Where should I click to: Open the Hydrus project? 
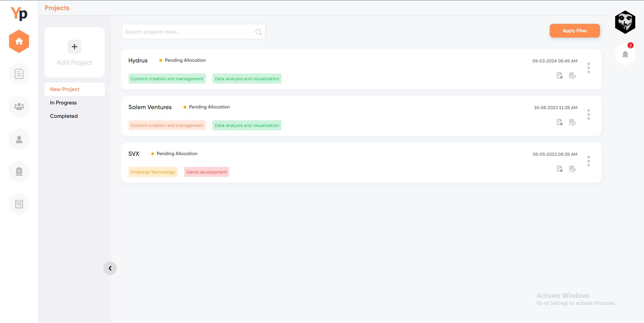click(138, 60)
